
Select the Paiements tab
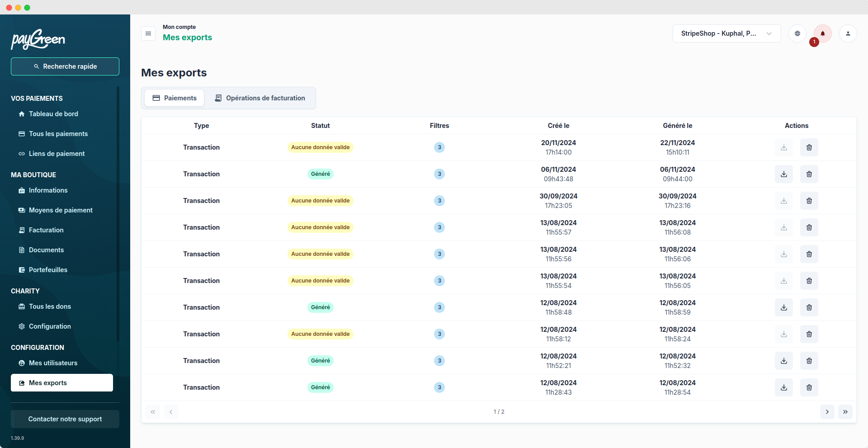tap(175, 98)
